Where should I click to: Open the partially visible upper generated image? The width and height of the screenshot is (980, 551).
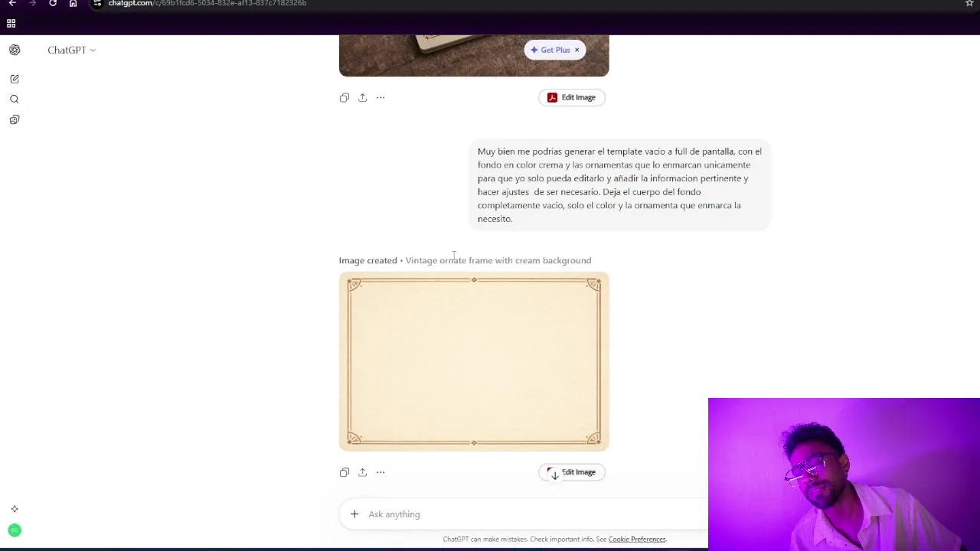[x=474, y=55]
